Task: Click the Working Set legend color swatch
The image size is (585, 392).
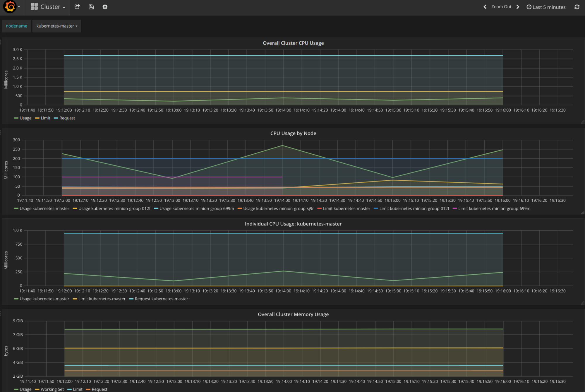Action: (37, 389)
